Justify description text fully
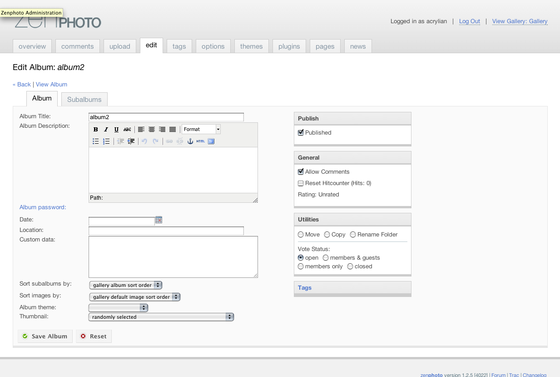560x377 pixels. (x=172, y=129)
